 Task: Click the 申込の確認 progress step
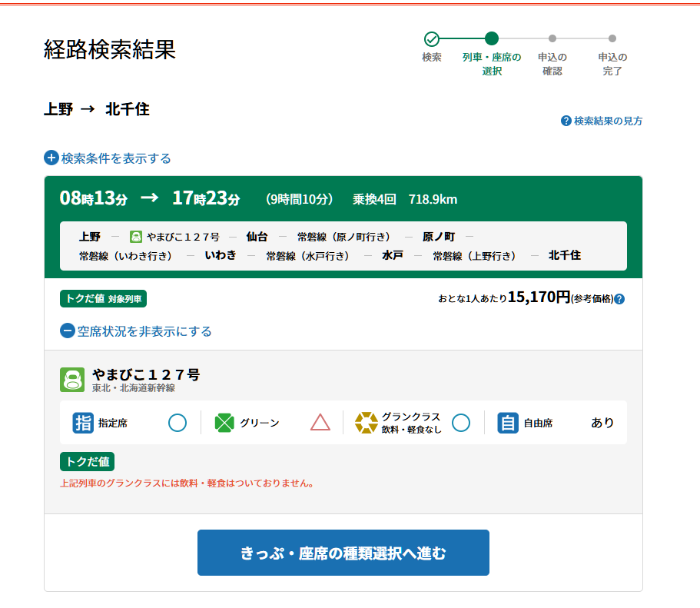tap(552, 56)
